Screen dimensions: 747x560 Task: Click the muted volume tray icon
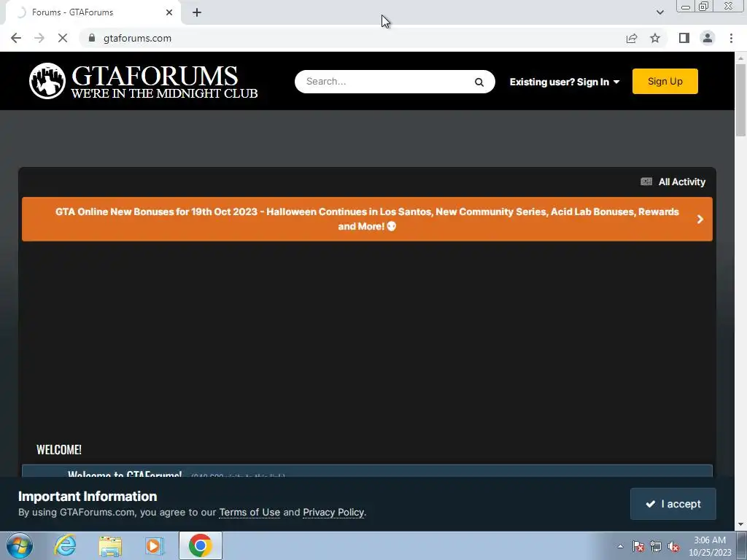pyautogui.click(x=673, y=546)
